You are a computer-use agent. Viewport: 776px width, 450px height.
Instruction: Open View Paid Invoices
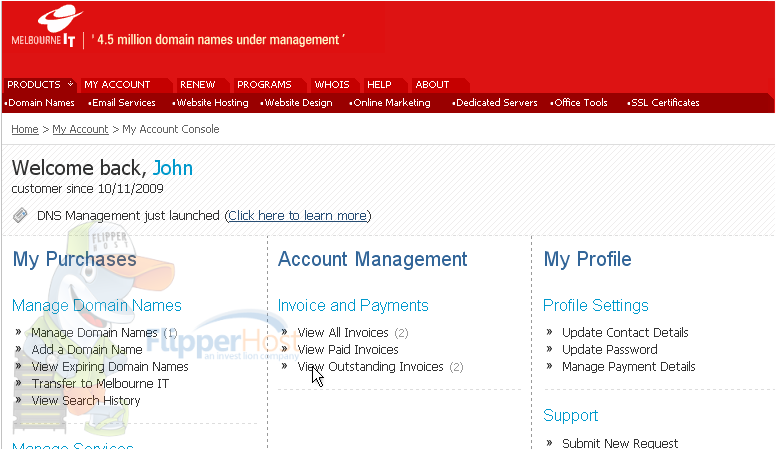coord(348,350)
